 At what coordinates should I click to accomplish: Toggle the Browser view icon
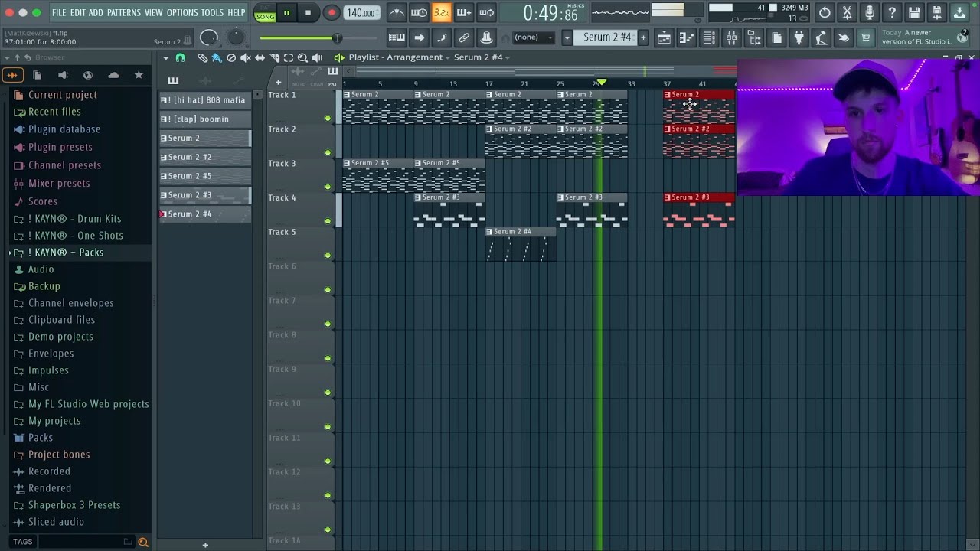[753, 37]
